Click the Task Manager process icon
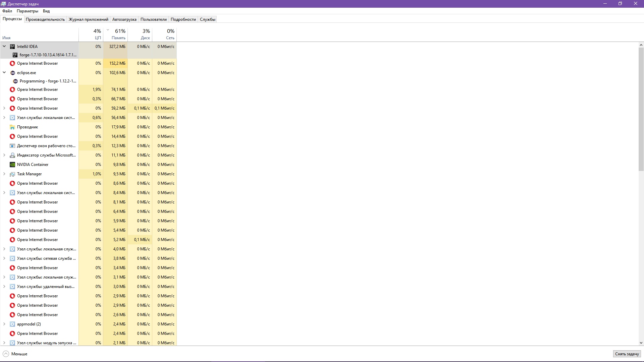 pos(12,174)
